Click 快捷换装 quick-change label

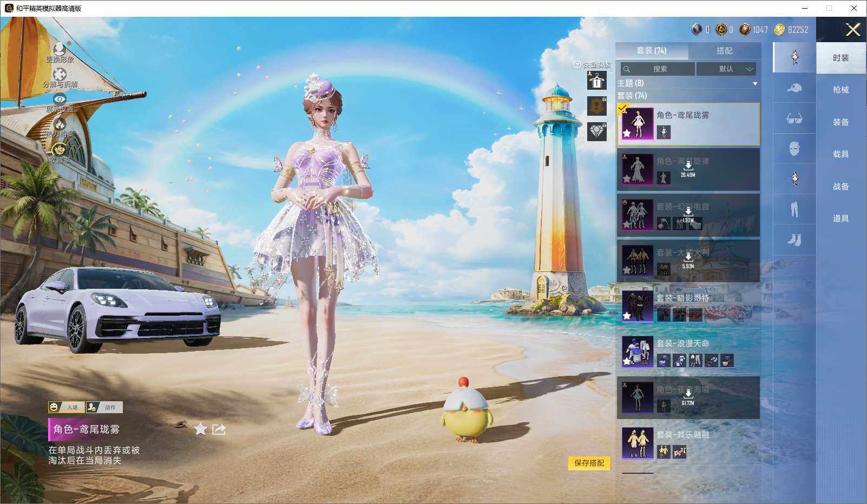pos(596,65)
